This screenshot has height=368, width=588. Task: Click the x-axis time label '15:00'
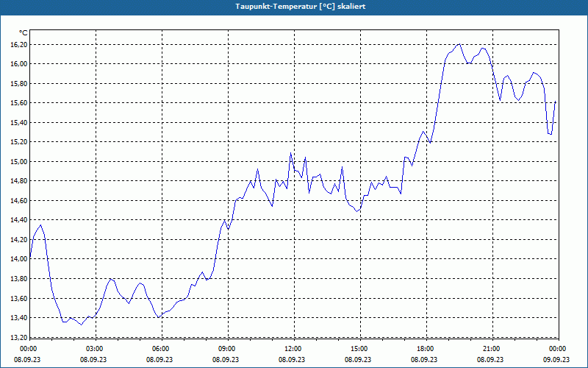(359, 349)
